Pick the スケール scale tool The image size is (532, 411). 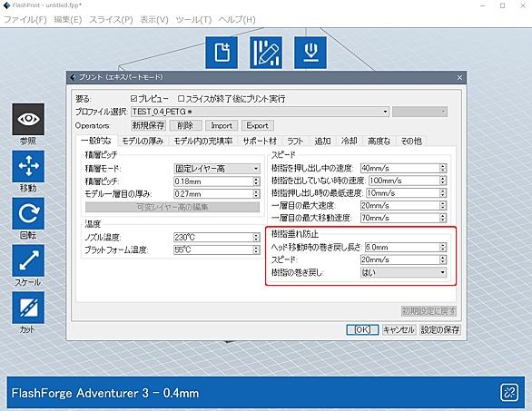click(x=28, y=260)
